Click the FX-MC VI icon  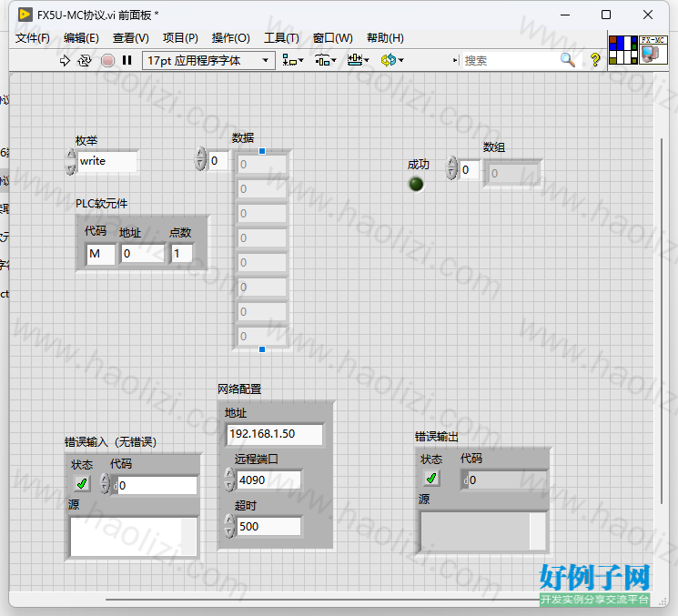(653, 50)
